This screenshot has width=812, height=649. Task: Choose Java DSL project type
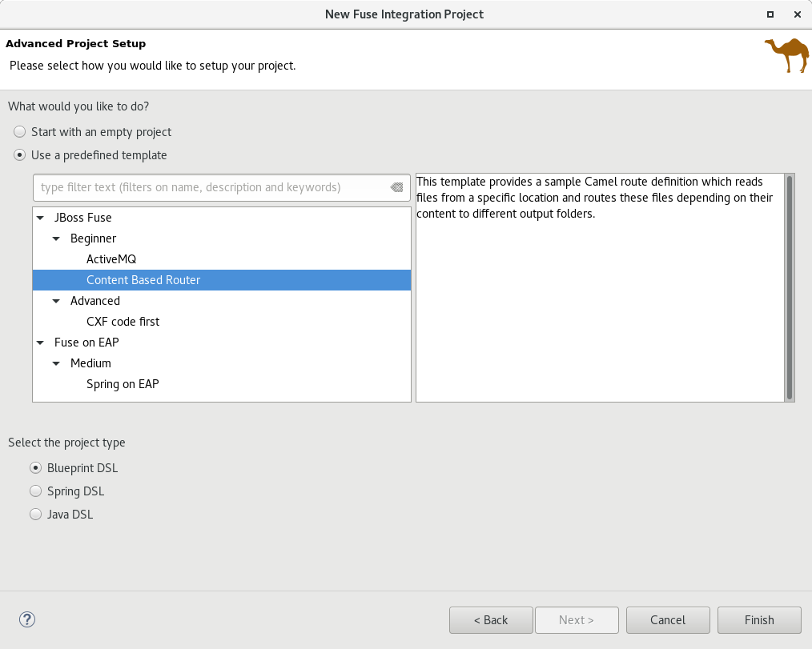[x=35, y=515]
